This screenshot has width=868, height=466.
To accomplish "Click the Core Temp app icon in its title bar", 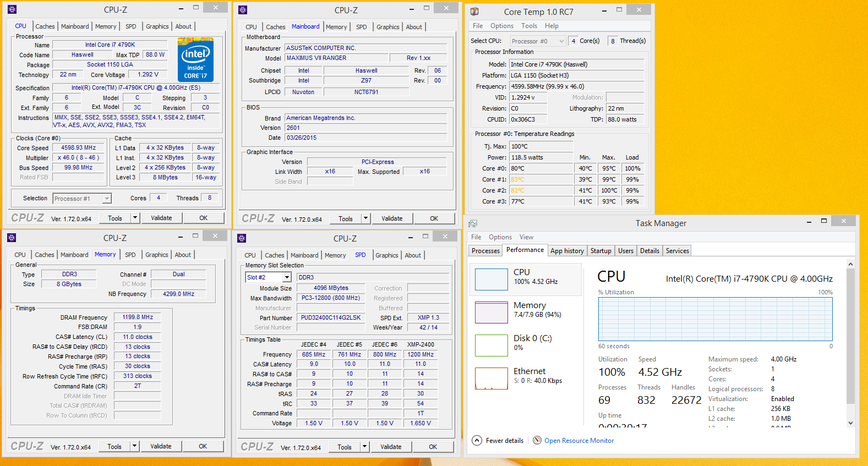I will (474, 12).
